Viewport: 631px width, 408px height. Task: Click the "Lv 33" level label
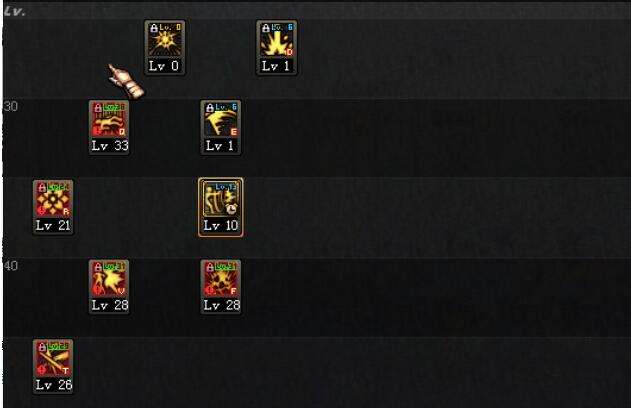point(110,146)
